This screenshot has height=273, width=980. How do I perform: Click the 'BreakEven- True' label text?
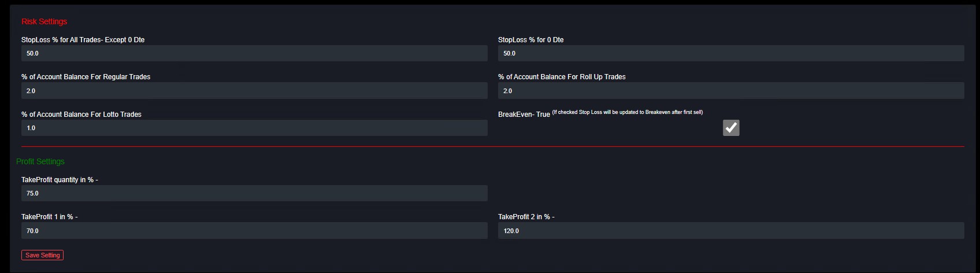[524, 115]
